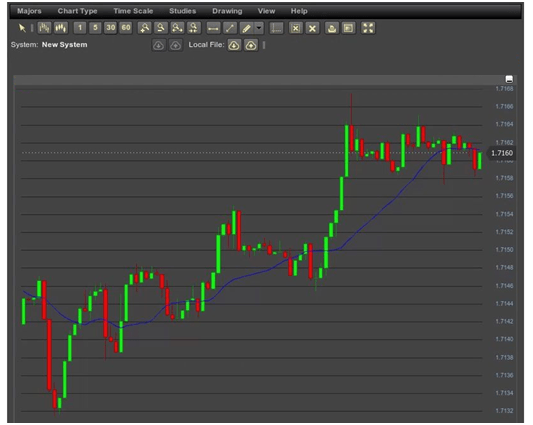Set the 5-minute time scale

pyautogui.click(x=95, y=28)
